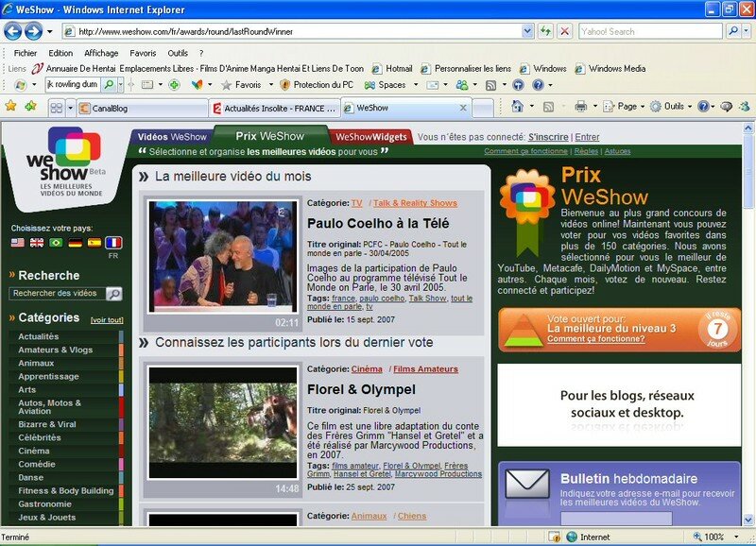Click the pop-up blocker status bar icon
The width and height of the screenshot is (756, 546).
[555, 537]
